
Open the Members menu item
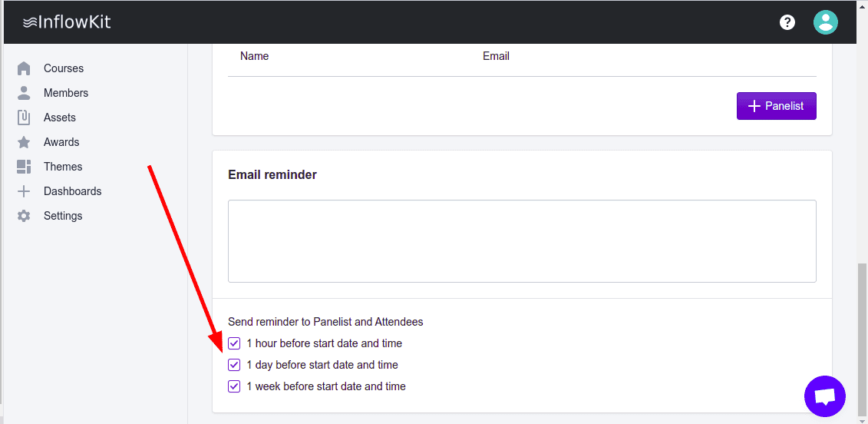coord(66,93)
